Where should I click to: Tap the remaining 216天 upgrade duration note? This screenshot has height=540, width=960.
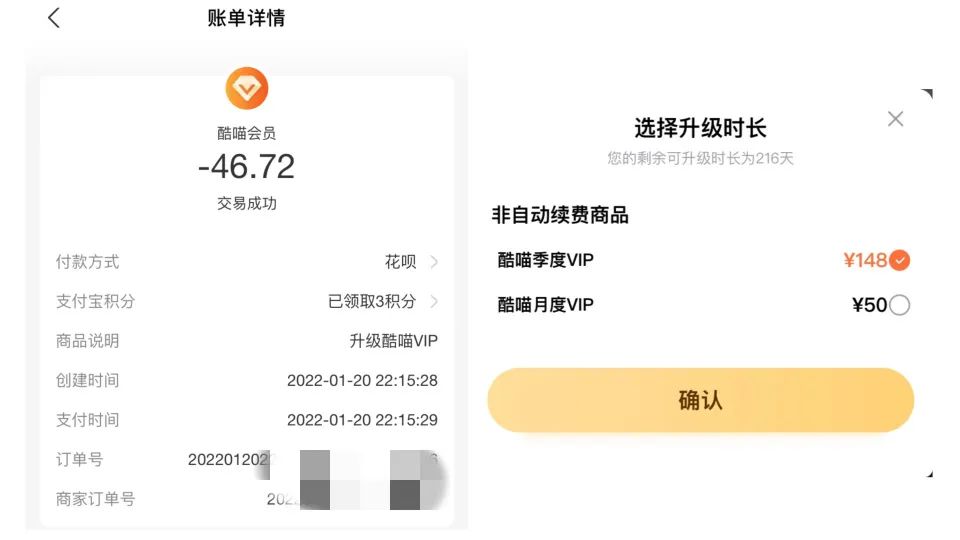point(700,159)
